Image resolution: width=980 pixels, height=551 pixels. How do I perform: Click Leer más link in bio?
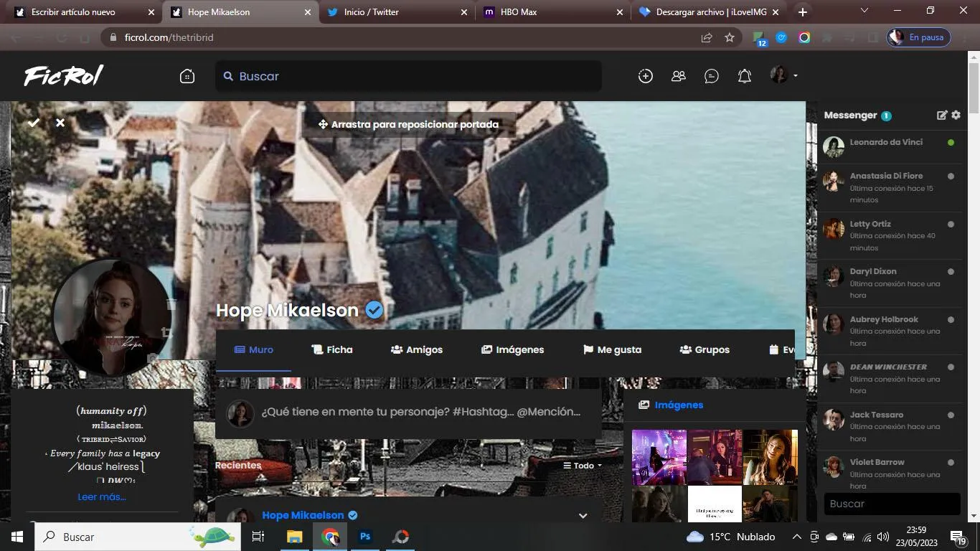(x=102, y=496)
